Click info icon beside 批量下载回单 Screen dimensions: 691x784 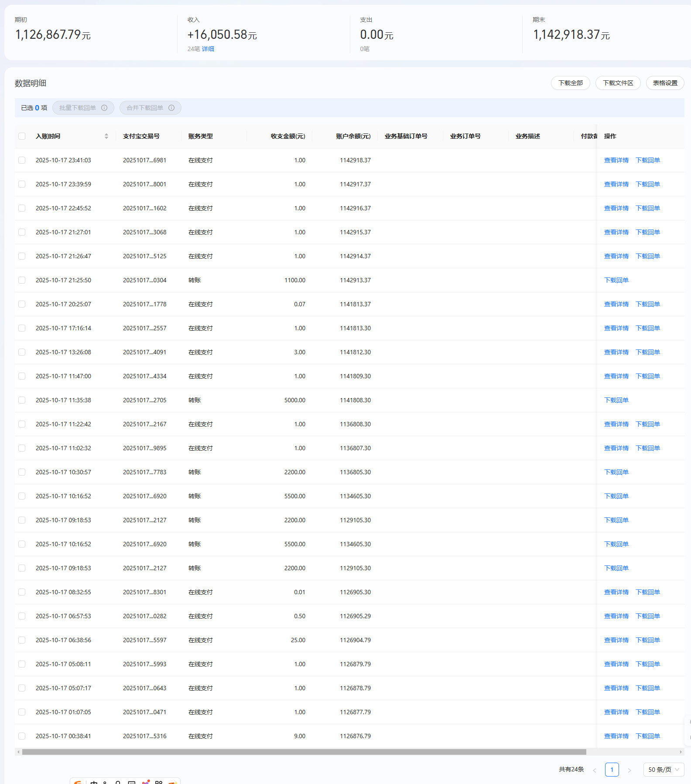[104, 108]
